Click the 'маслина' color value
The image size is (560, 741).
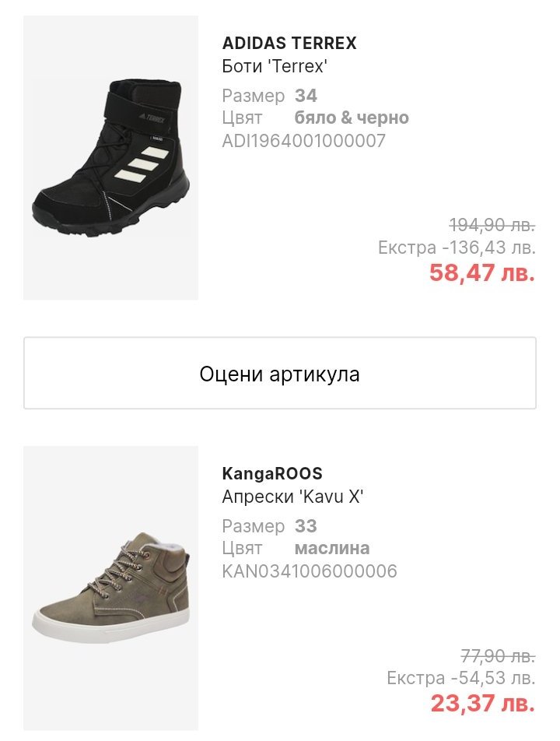pos(332,549)
